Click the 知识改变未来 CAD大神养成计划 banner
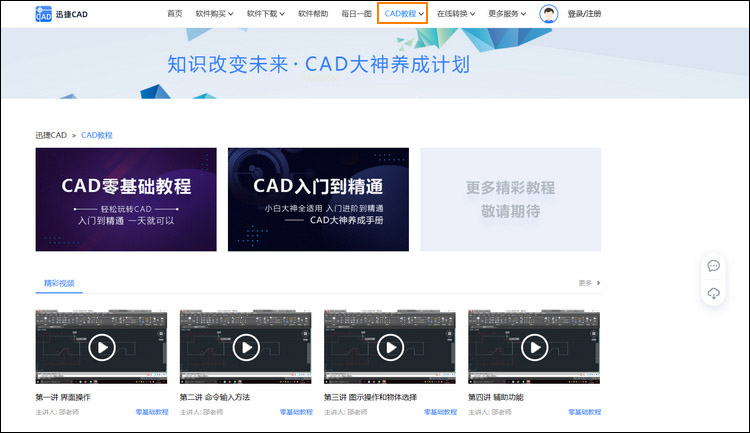Image resolution: width=750 pixels, height=433 pixels. coord(375,63)
